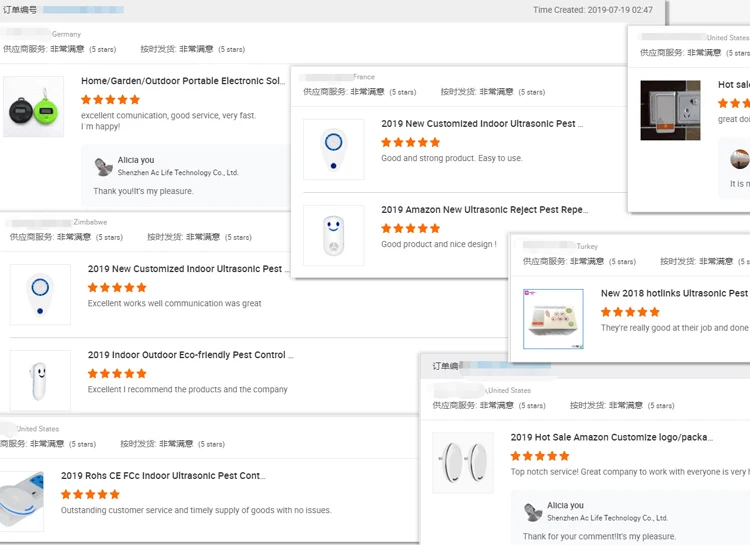Open the 2019 Indoor Outdoor Eco-friendly Pest Control link
This screenshot has width=750, height=550.
tap(190, 355)
